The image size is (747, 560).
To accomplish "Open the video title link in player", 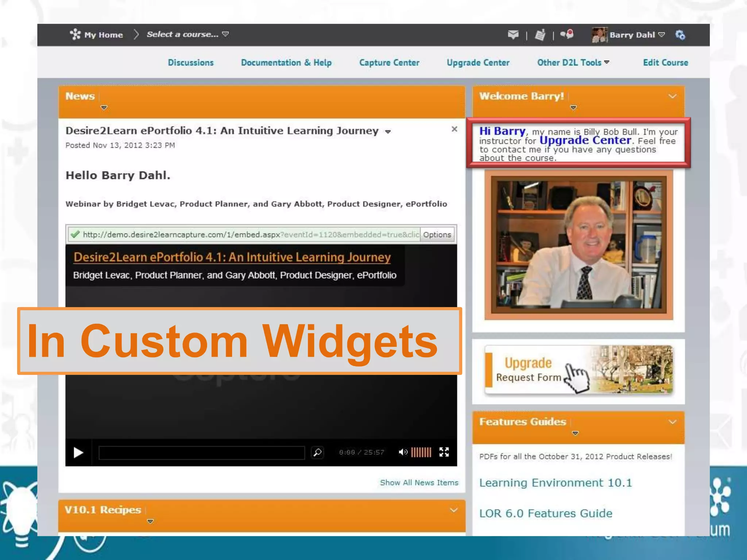I will (232, 257).
